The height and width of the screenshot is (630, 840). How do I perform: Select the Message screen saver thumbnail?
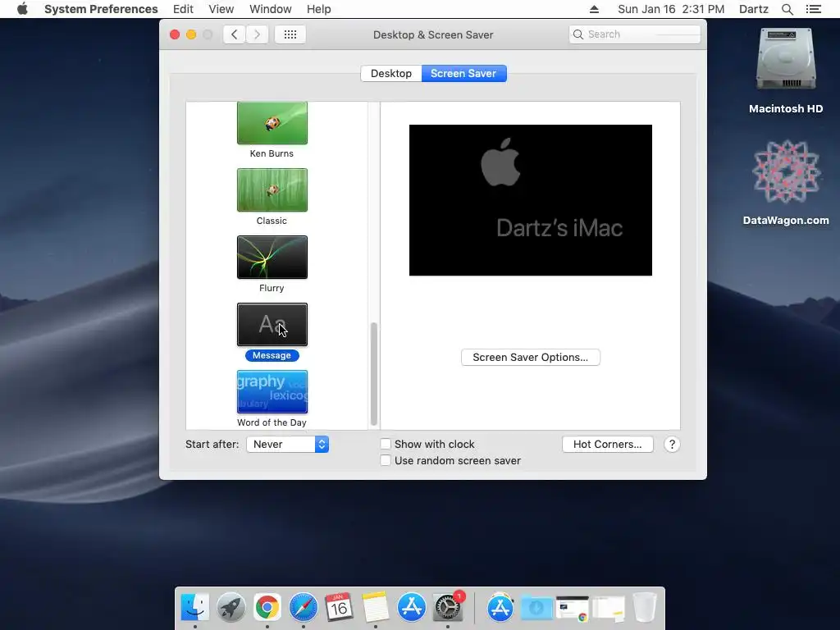click(x=272, y=325)
